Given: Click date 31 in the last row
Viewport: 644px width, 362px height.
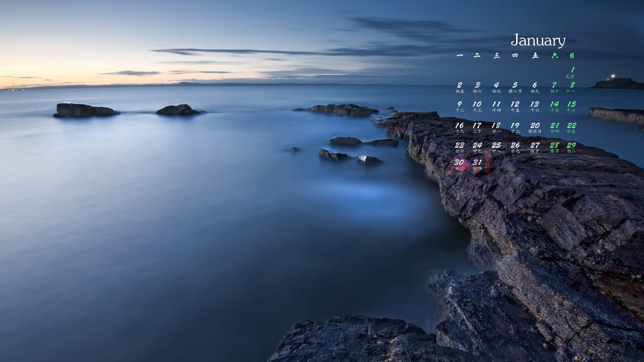Looking at the screenshot, I should [477, 165].
